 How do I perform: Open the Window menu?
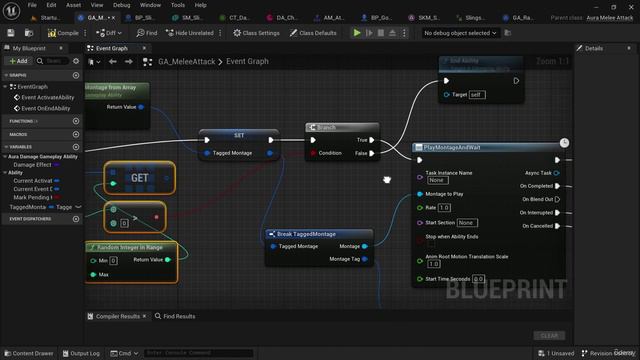tap(150, 5)
